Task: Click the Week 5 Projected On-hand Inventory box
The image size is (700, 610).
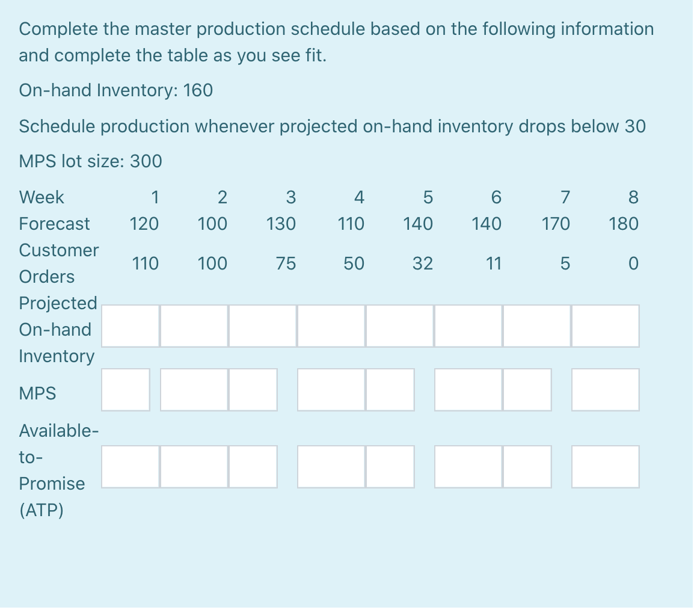Action: pyautogui.click(x=399, y=325)
